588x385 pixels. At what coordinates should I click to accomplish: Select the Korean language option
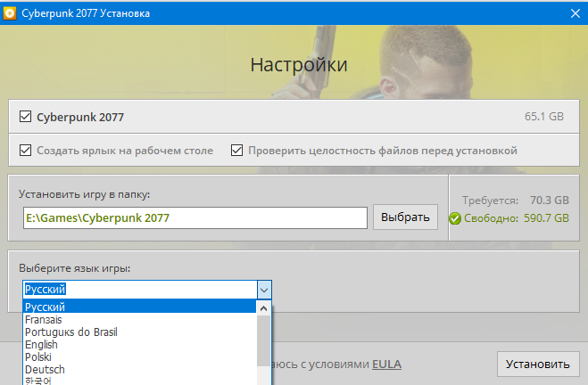pos(138,381)
